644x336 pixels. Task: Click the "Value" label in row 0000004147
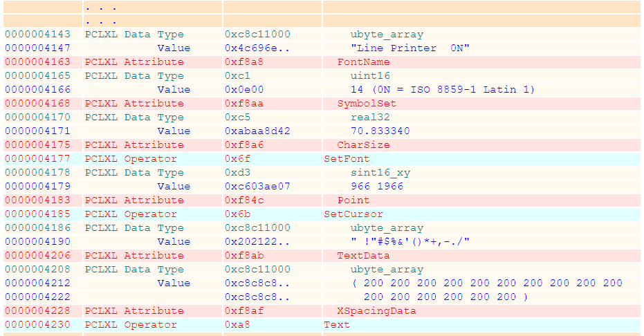pyautogui.click(x=174, y=48)
